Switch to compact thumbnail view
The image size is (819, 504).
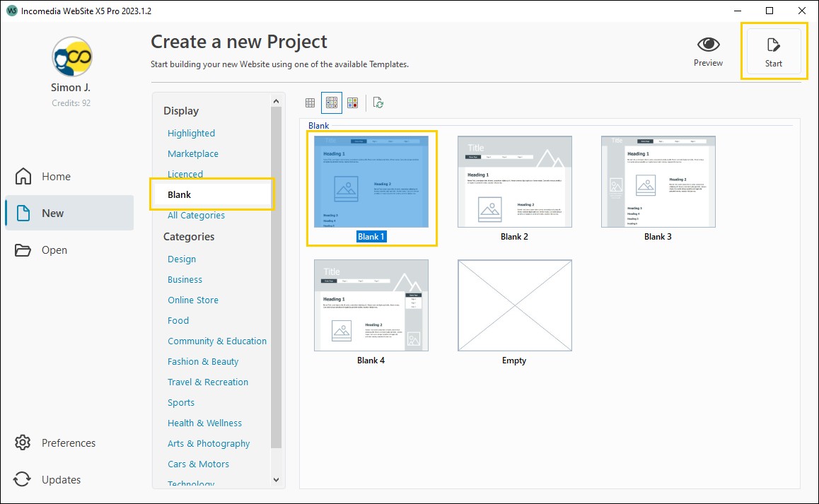310,102
